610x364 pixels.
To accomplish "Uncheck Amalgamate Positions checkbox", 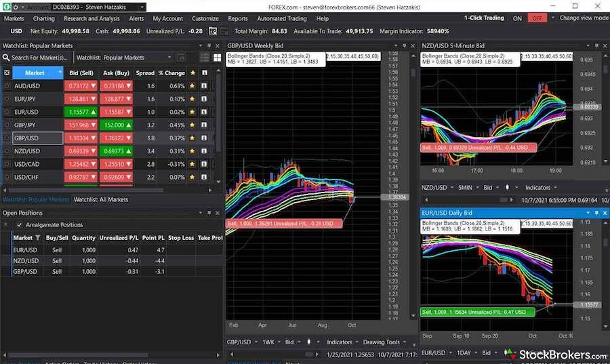I will pos(20,225).
